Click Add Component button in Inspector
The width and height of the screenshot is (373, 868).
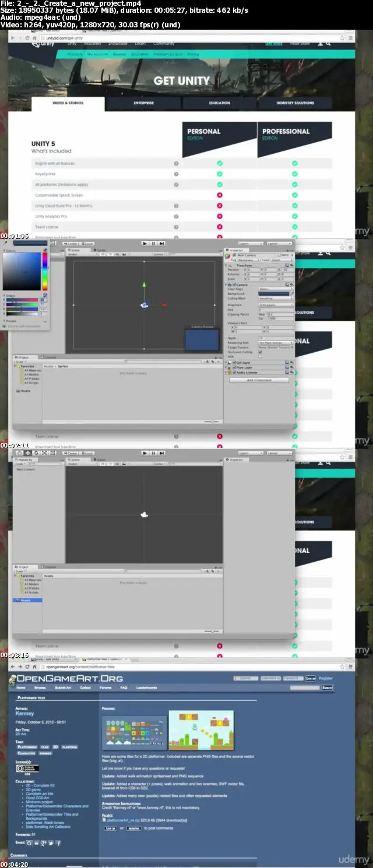(x=259, y=380)
